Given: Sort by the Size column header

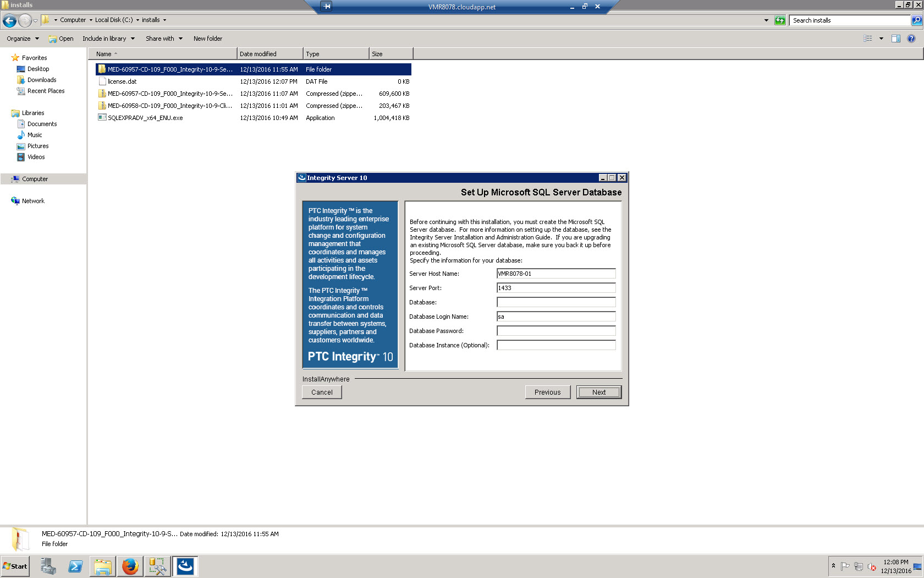Looking at the screenshot, I should [391, 54].
